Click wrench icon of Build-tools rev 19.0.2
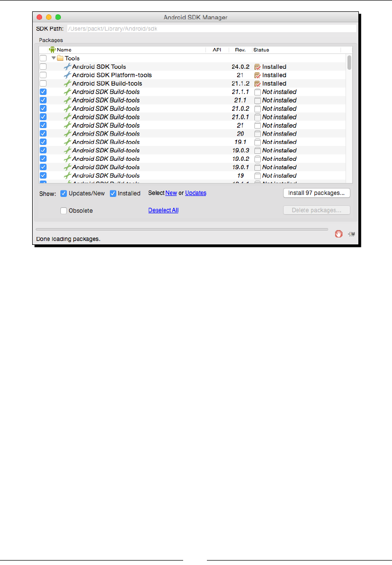Viewport: 392px width, 565px height. [67, 158]
